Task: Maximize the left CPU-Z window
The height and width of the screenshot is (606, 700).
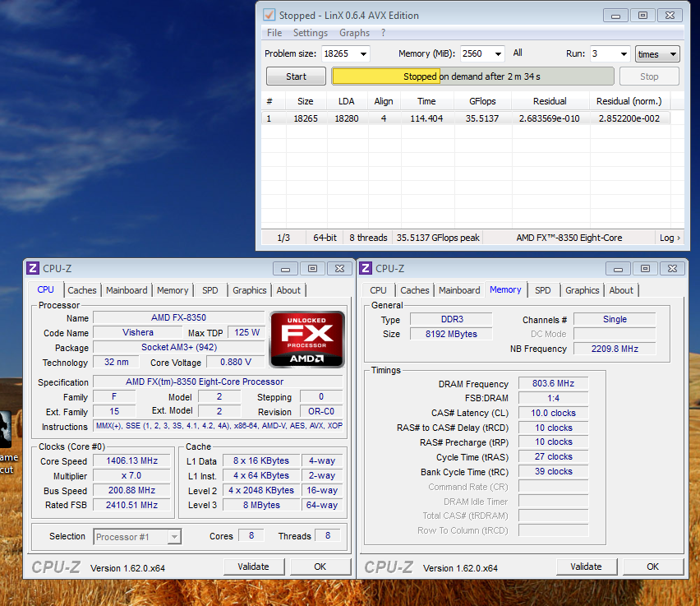Action: pyautogui.click(x=312, y=269)
